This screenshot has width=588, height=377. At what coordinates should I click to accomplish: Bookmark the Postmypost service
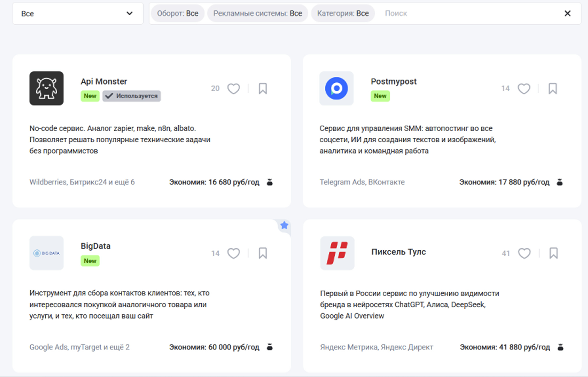coord(553,89)
